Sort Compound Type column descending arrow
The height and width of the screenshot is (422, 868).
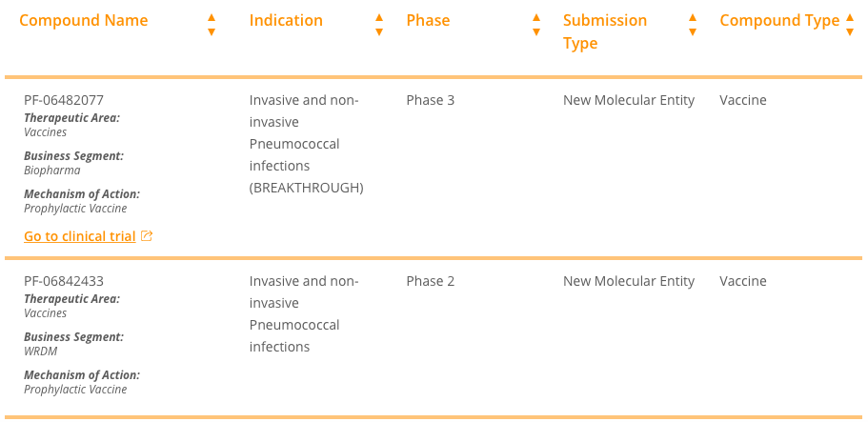[x=850, y=32]
